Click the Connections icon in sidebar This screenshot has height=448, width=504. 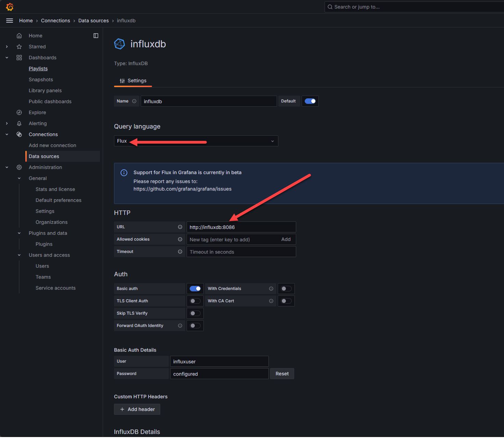coord(19,134)
